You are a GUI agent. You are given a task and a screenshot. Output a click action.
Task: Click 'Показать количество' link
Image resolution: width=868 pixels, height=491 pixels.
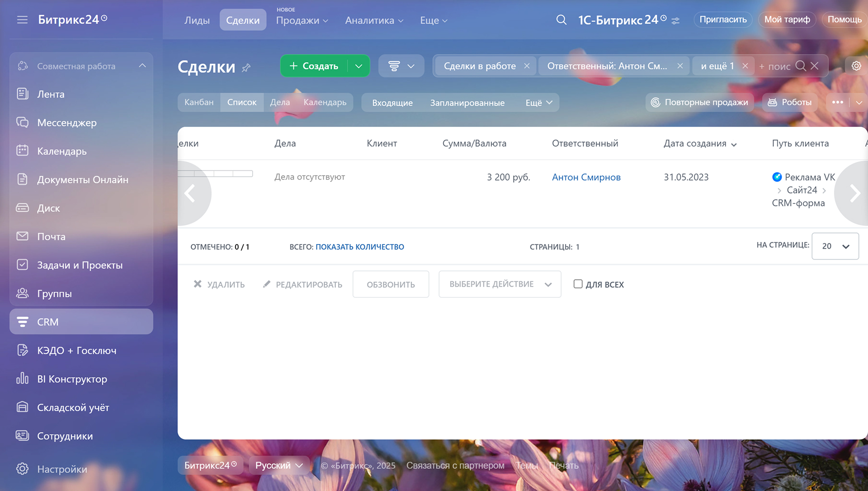359,247
